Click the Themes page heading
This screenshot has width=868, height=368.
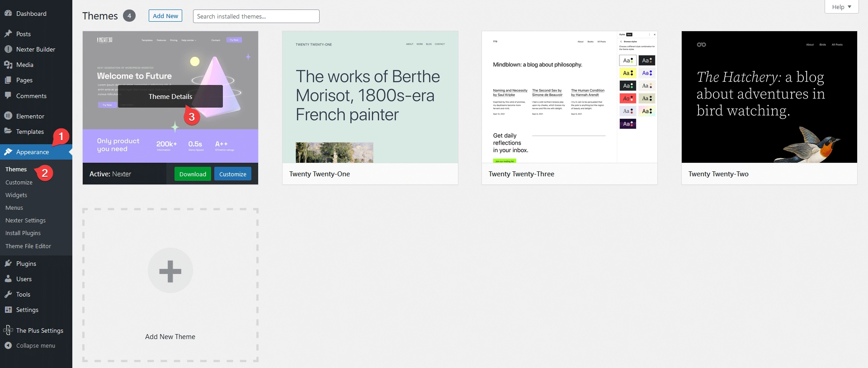click(x=100, y=16)
